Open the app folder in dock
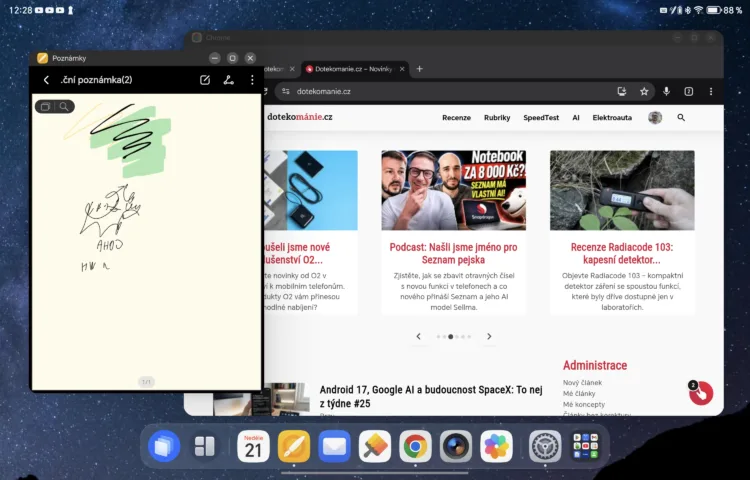Viewport: 750px width, 480px height. (585, 447)
